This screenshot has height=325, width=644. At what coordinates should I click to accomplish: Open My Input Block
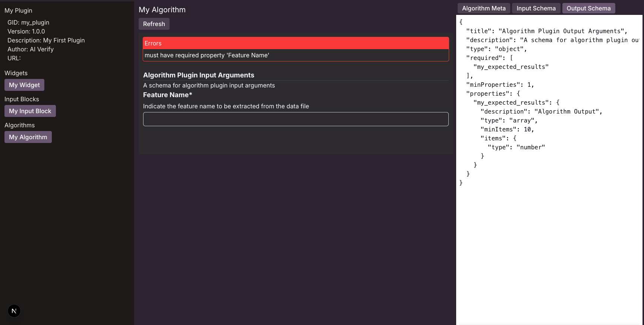coord(30,111)
